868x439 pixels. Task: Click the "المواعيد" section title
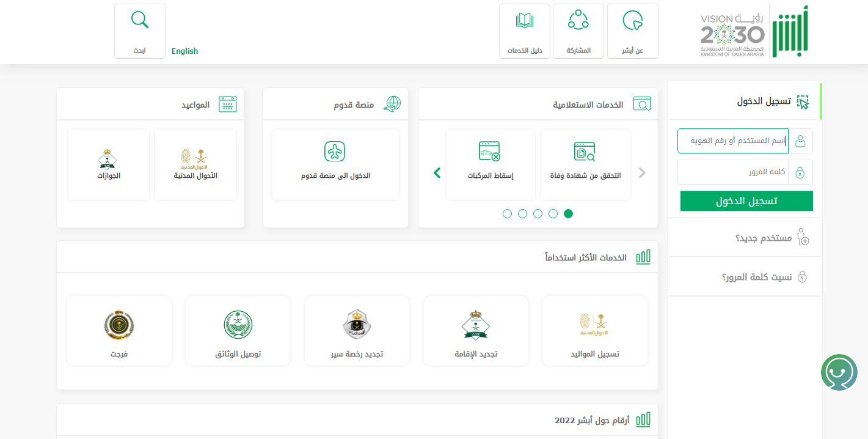(195, 105)
